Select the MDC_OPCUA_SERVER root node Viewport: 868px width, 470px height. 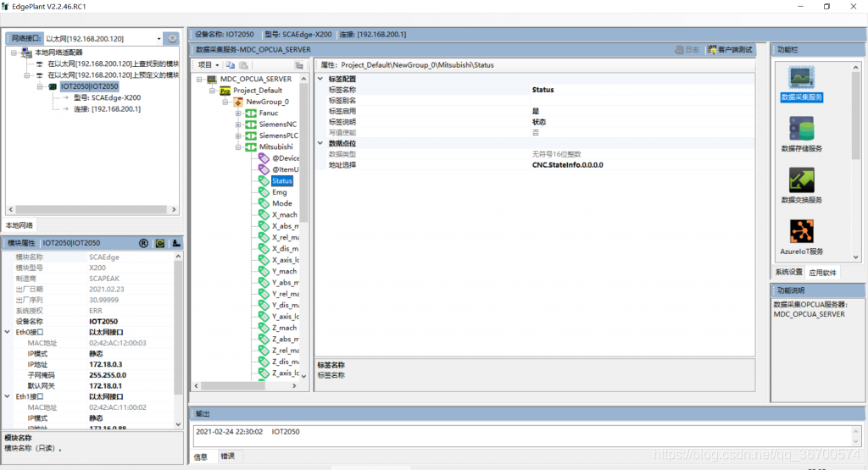[256, 79]
